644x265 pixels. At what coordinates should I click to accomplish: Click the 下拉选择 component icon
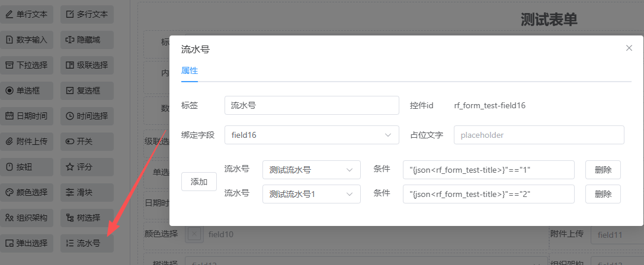point(9,65)
